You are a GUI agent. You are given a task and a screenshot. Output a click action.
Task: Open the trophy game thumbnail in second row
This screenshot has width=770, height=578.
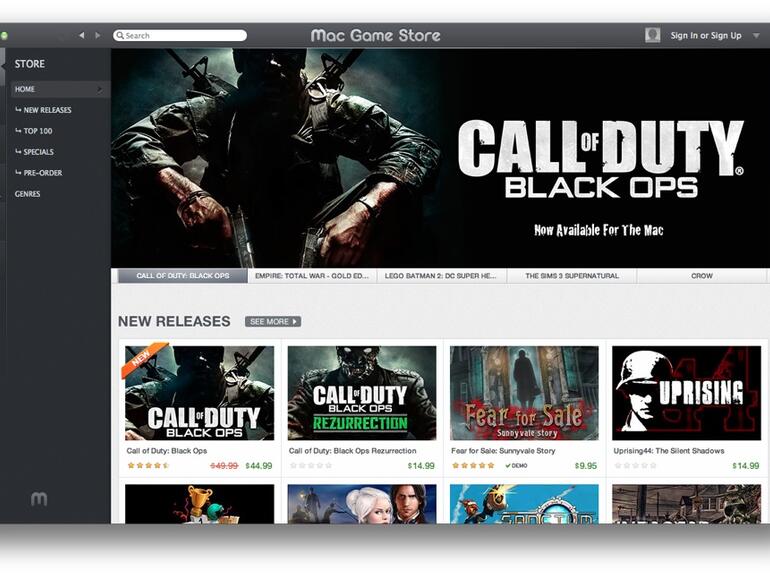(x=199, y=504)
